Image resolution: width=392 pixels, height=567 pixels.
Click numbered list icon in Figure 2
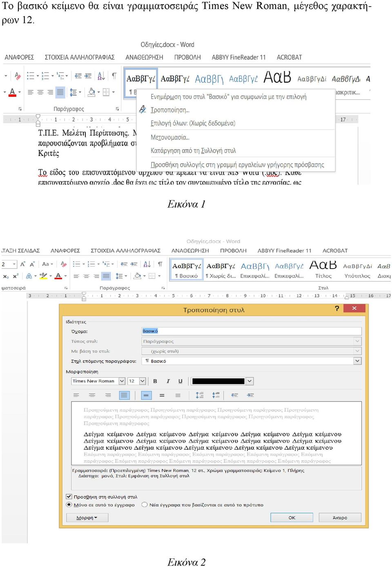tap(91, 264)
